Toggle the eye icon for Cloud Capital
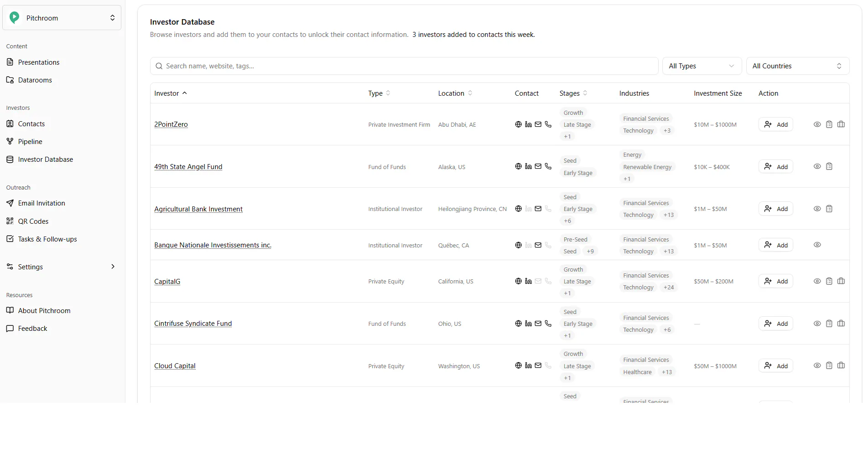This screenshot has width=868, height=468. pos(817,365)
